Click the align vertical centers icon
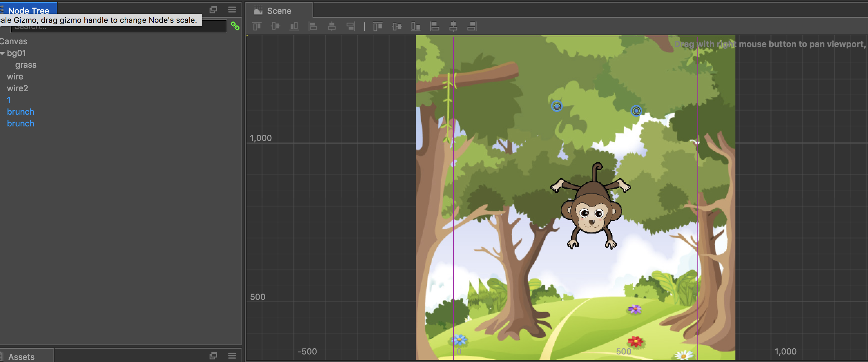 click(x=275, y=26)
